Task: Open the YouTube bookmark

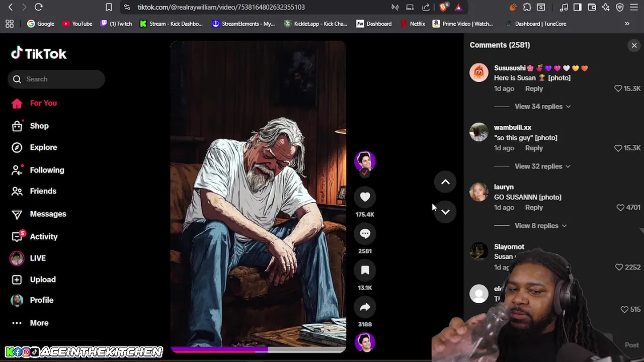Action: [77, 24]
